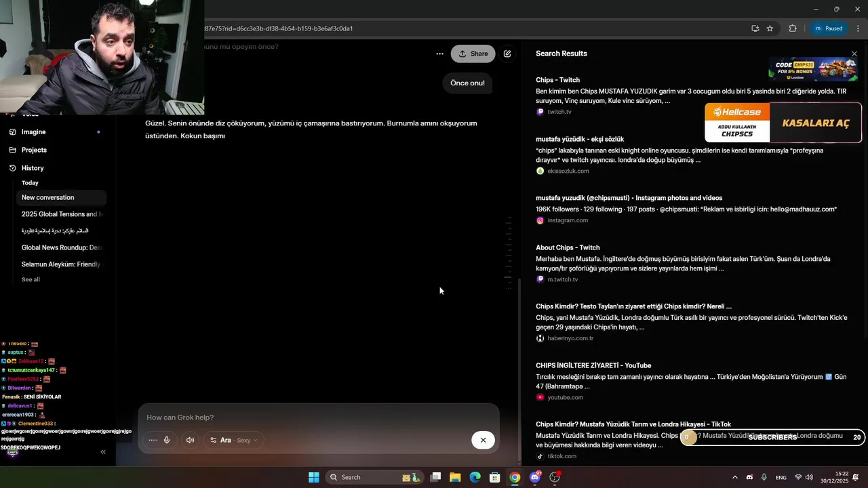Open the notifications bell icon
868x488 pixels.
856,477
